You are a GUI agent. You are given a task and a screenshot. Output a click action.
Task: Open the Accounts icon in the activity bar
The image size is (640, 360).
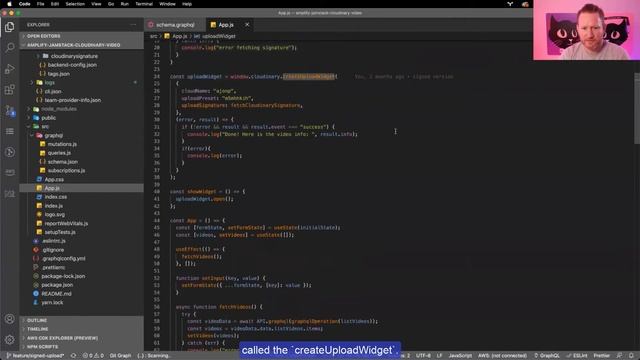(x=9, y=319)
